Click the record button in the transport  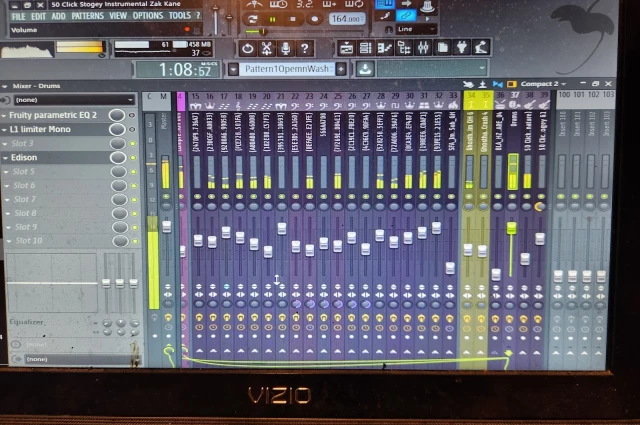tap(315, 19)
